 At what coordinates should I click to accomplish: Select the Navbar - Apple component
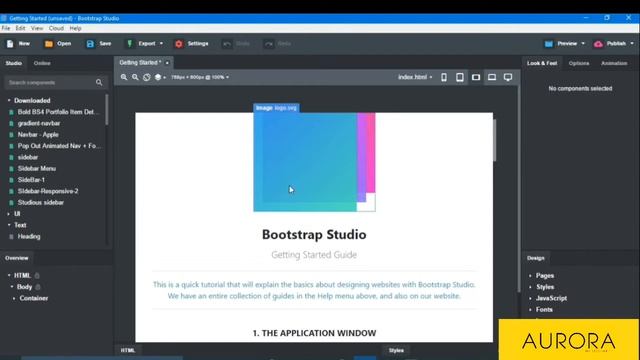point(38,135)
